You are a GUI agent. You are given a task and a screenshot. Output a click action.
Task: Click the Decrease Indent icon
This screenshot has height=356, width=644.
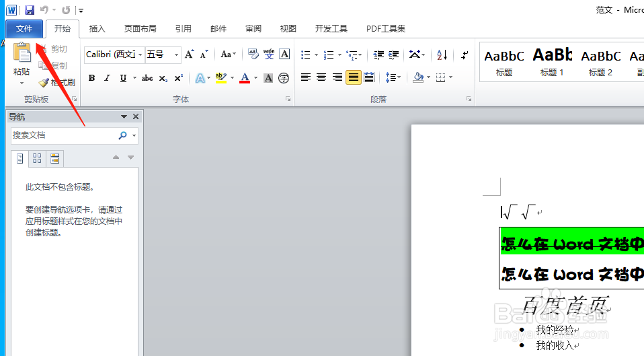coord(378,55)
